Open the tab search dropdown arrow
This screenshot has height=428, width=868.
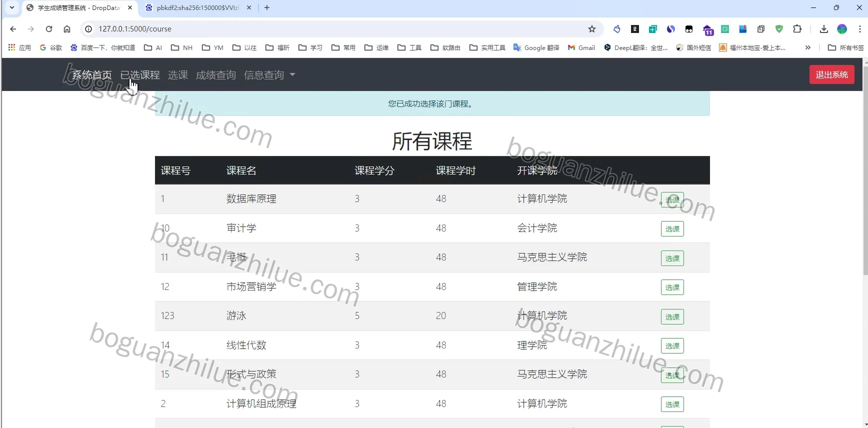point(12,7)
